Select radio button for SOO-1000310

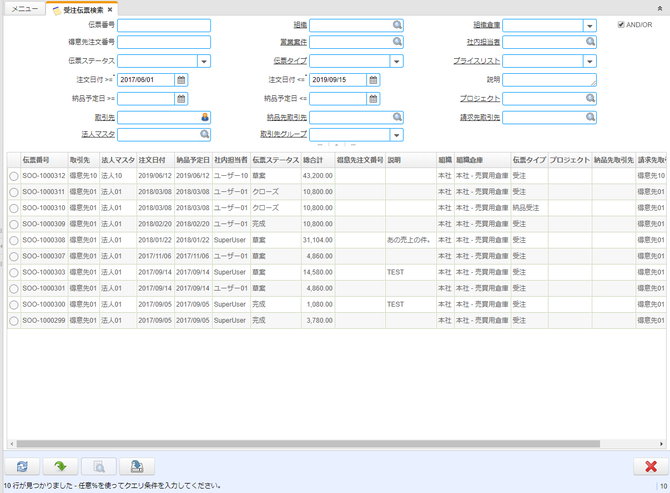[x=14, y=208]
